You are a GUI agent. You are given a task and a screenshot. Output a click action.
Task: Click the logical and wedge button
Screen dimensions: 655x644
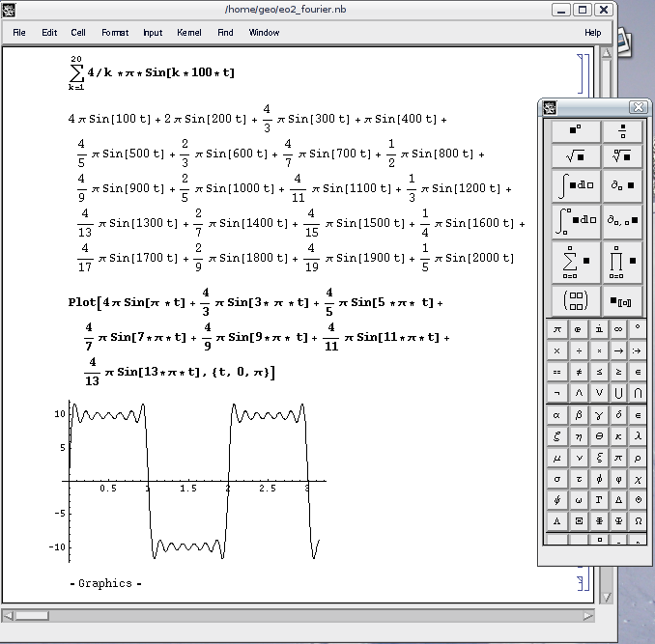(578, 393)
